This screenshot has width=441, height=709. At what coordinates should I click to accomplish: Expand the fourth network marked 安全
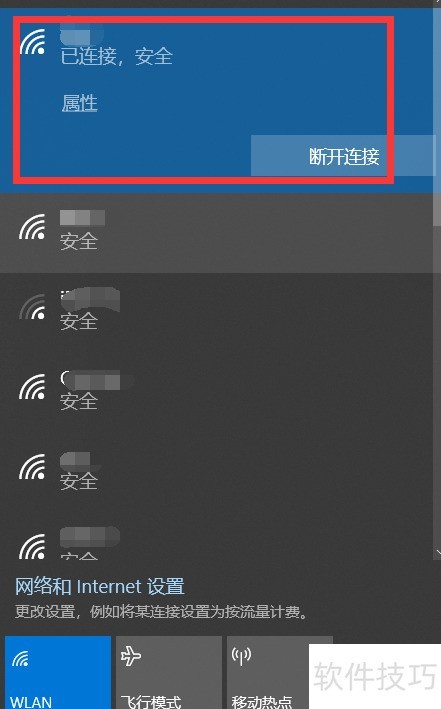[x=217, y=392]
